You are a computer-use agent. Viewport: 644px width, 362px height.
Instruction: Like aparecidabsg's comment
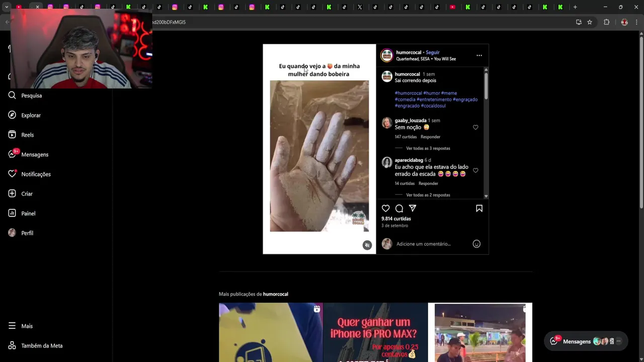tap(475, 170)
